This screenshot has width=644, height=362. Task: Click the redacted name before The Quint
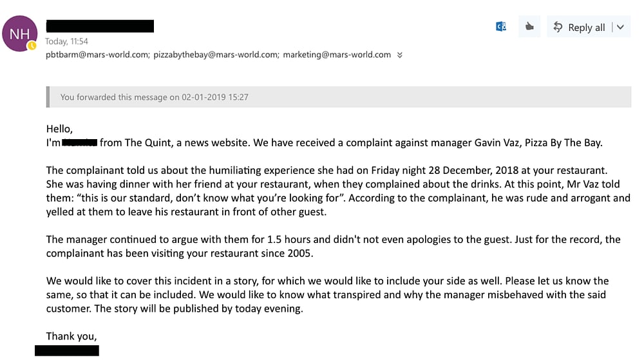point(80,143)
